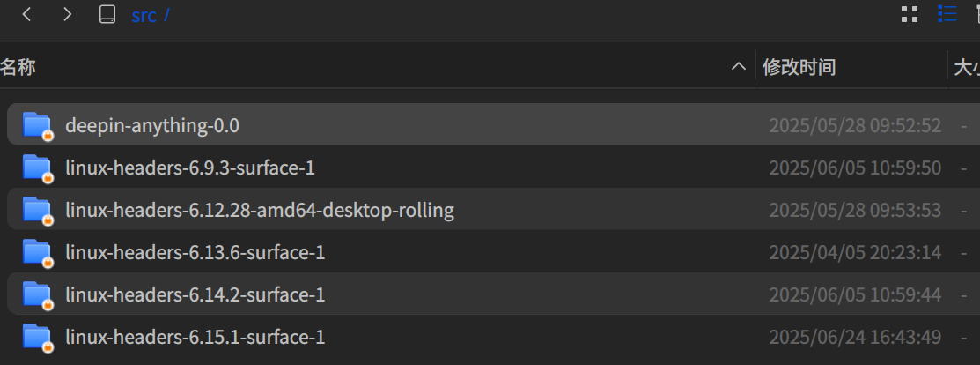Select the row dated 2025/06/24 16:43:49

[x=494, y=337]
